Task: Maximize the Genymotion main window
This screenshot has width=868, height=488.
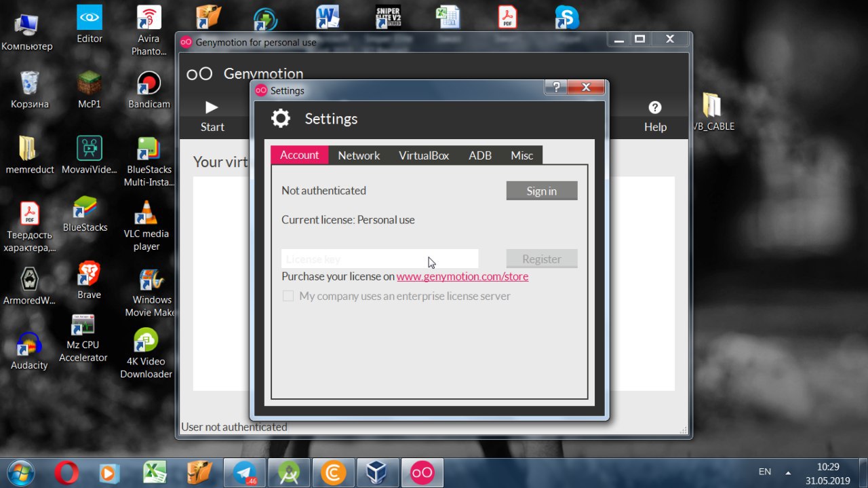Action: click(x=639, y=39)
